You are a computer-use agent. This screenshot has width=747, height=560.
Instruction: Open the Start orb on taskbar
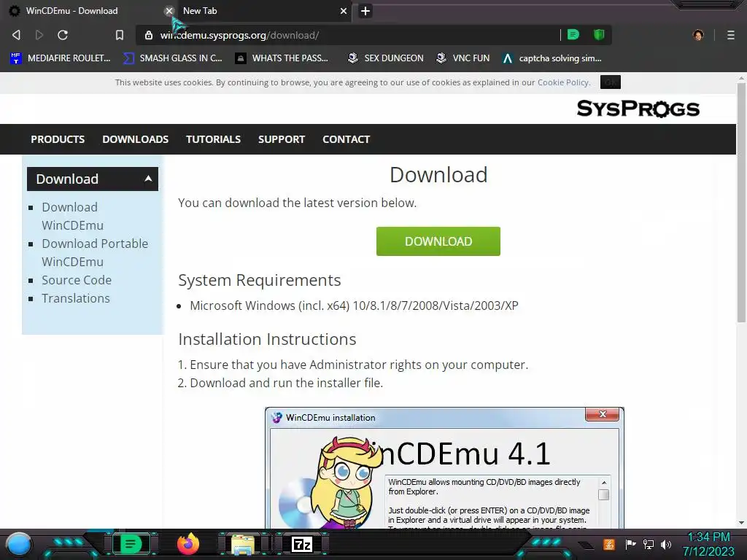click(x=18, y=544)
